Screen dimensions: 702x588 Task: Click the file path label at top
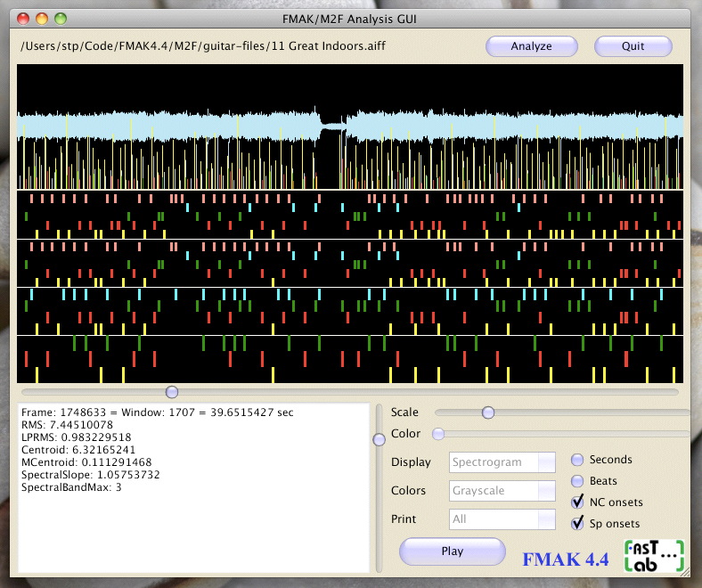pyautogui.click(x=203, y=46)
